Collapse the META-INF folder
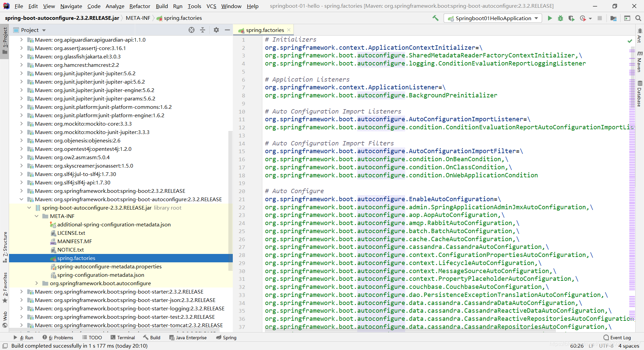The image size is (644, 350). pyautogui.click(x=37, y=216)
